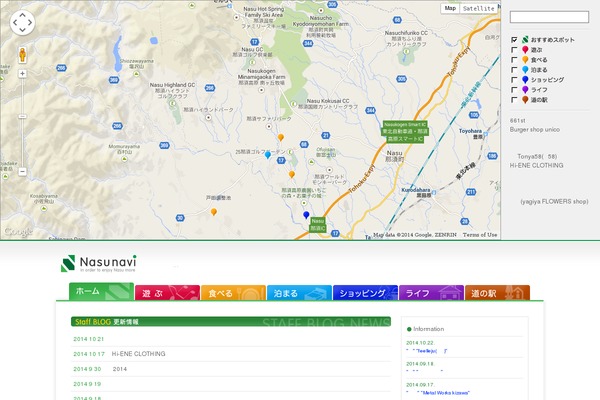Open the 2014.09.17 Information link
600x400 pixels.
point(438,393)
